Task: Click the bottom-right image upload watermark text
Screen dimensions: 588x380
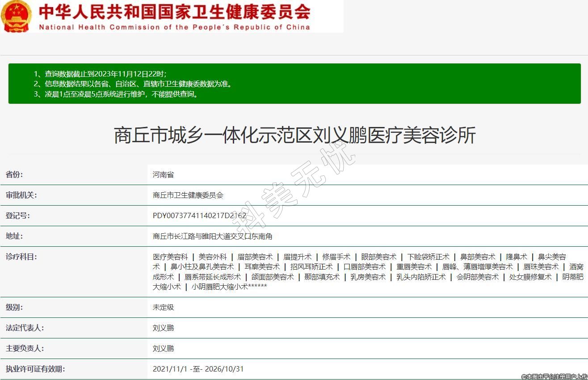Action: tap(554, 376)
